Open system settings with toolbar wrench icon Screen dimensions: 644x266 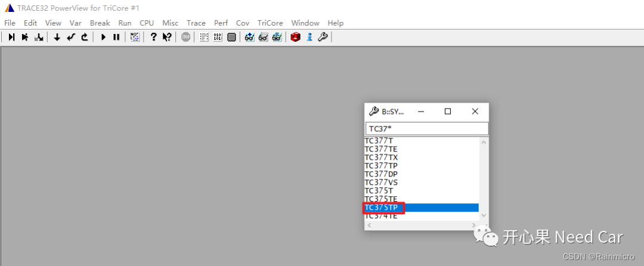pos(323,38)
